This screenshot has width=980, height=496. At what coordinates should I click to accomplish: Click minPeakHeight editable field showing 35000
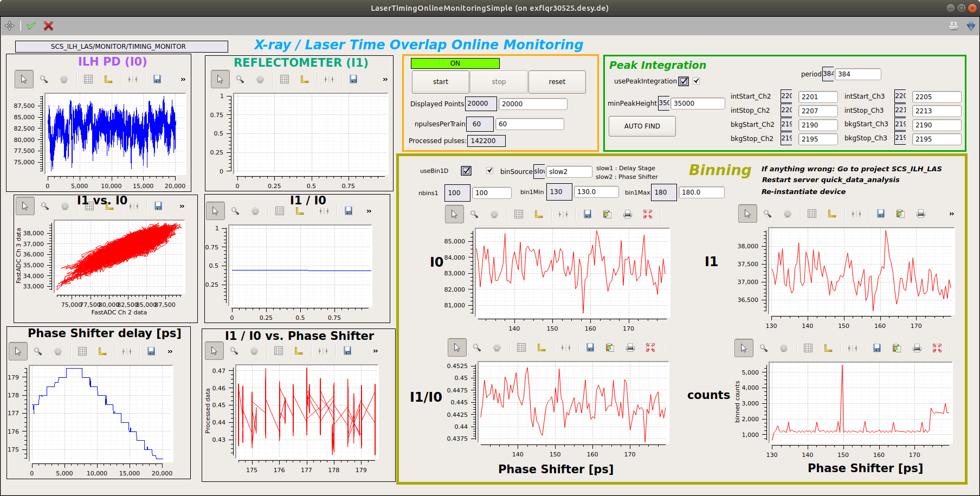point(698,104)
